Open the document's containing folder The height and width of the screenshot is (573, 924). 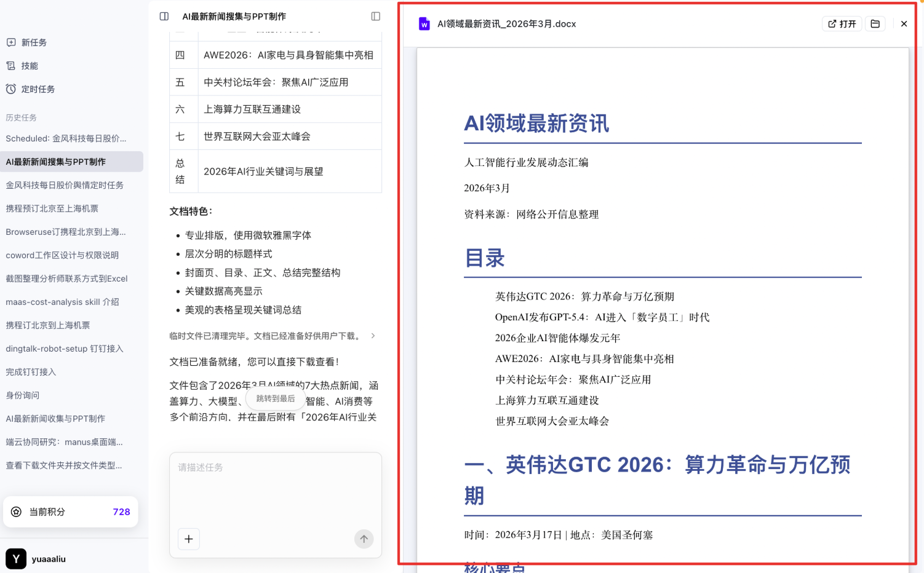coord(875,24)
